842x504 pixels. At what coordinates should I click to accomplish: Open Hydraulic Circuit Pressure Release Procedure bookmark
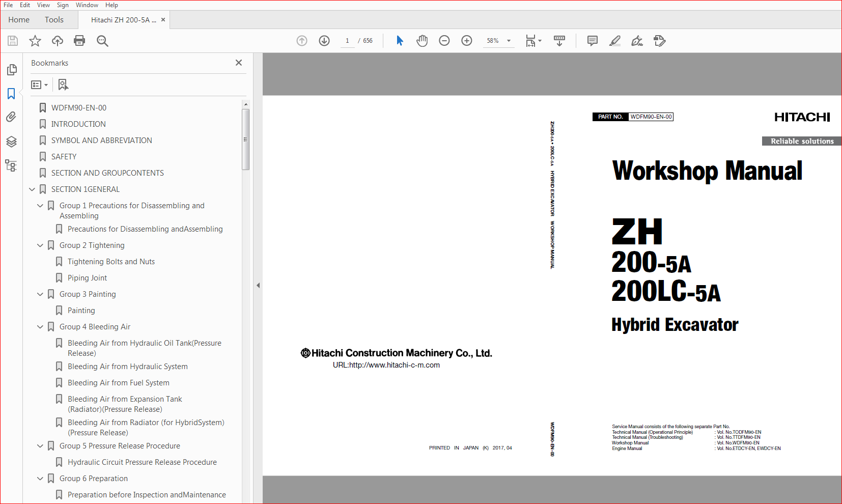coord(142,462)
